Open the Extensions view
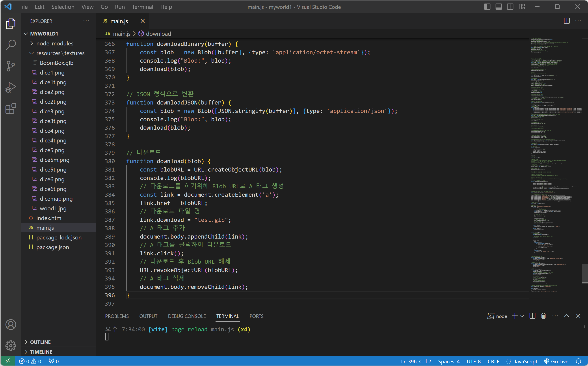588x366 pixels. [x=11, y=109]
